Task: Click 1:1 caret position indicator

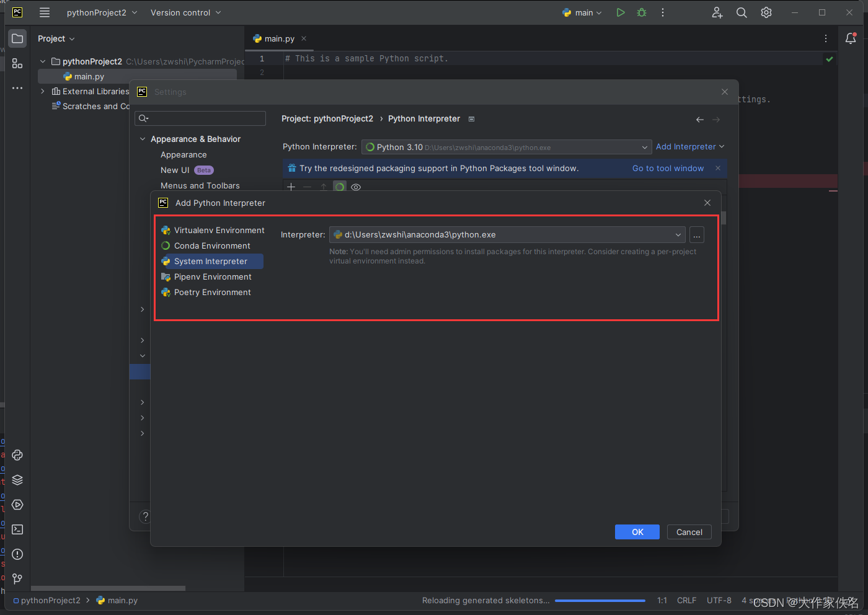Action: pos(662,600)
